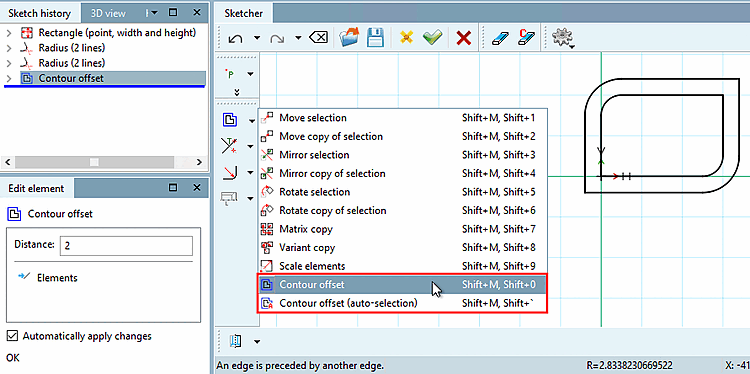The width and height of the screenshot is (750, 374).
Task: Choose Variant copy menu entry
Action: [402, 248]
